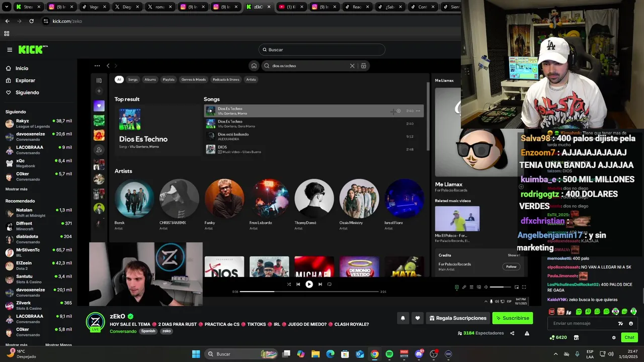Open Funky artist thumbnail
The width and height of the screenshot is (644, 362).
coord(224,199)
